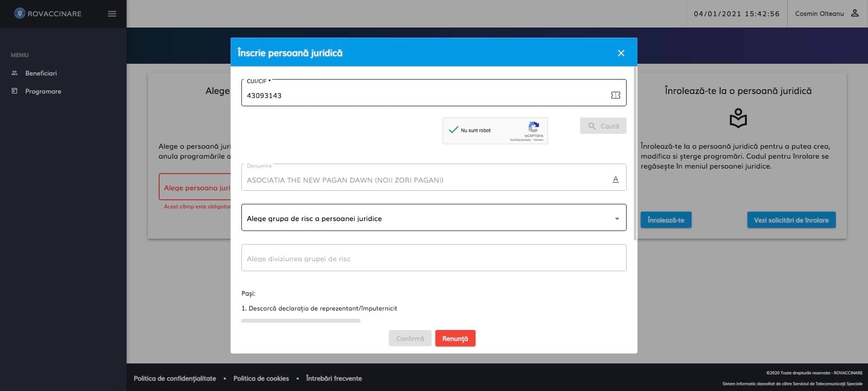This screenshot has height=391, width=868.
Task: Click the Beneficiari people icon
Action: [14, 73]
